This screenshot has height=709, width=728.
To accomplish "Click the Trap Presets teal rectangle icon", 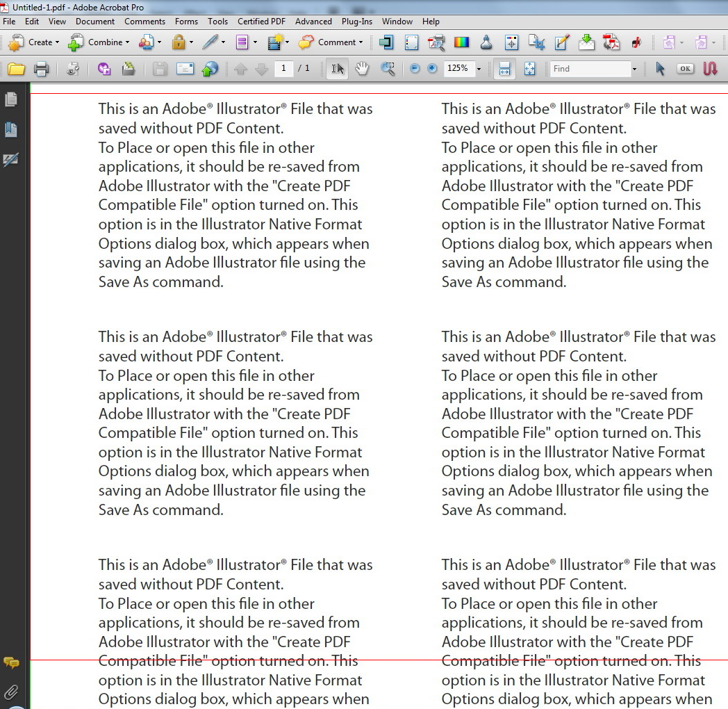I will 386,42.
